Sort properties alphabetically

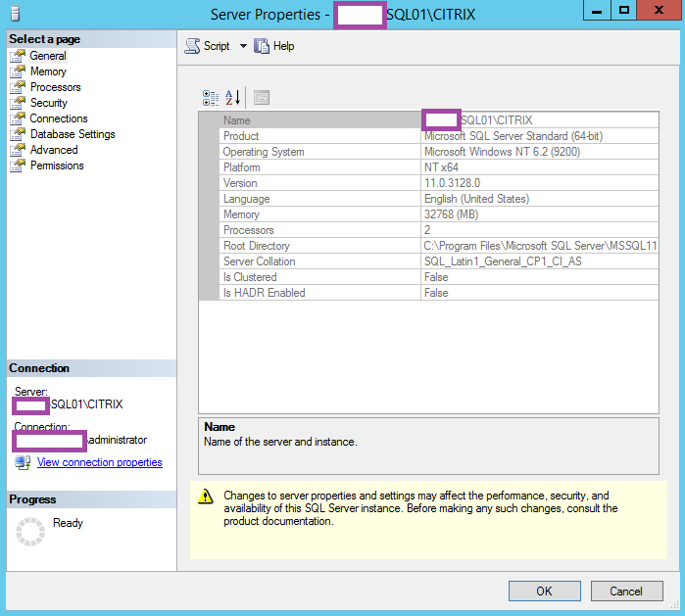pos(233,97)
